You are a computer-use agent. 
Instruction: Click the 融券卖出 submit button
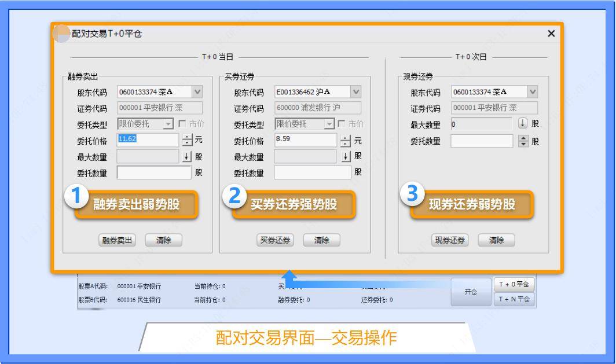(117, 240)
